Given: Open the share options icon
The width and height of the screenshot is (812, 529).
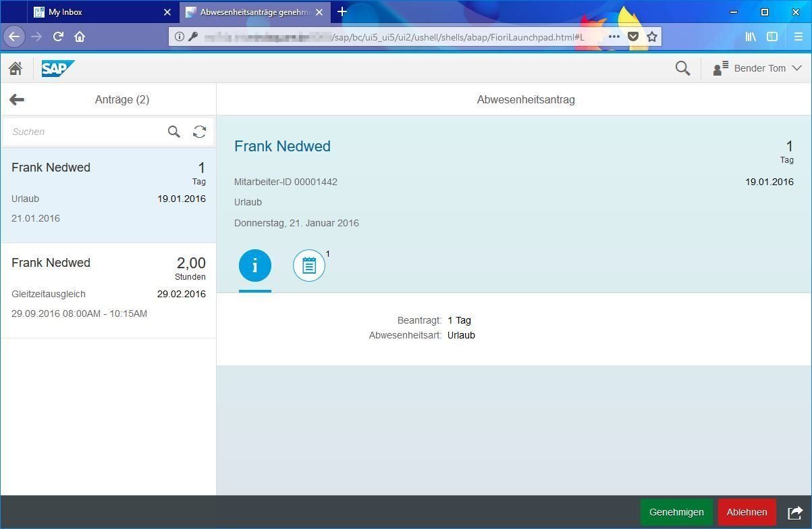Looking at the screenshot, I should click(793, 512).
